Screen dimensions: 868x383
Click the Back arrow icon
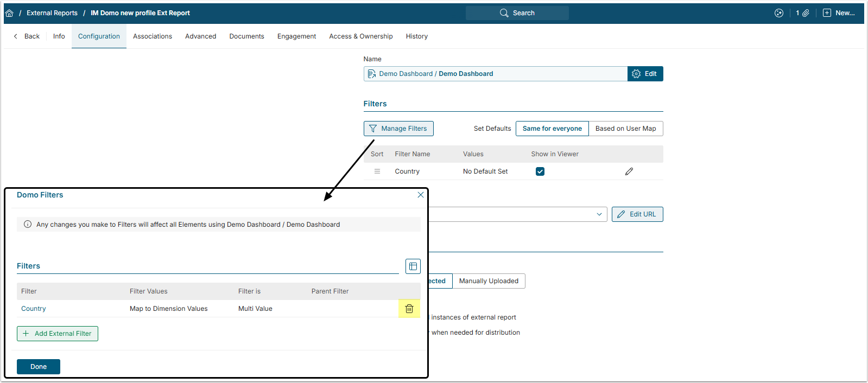16,36
